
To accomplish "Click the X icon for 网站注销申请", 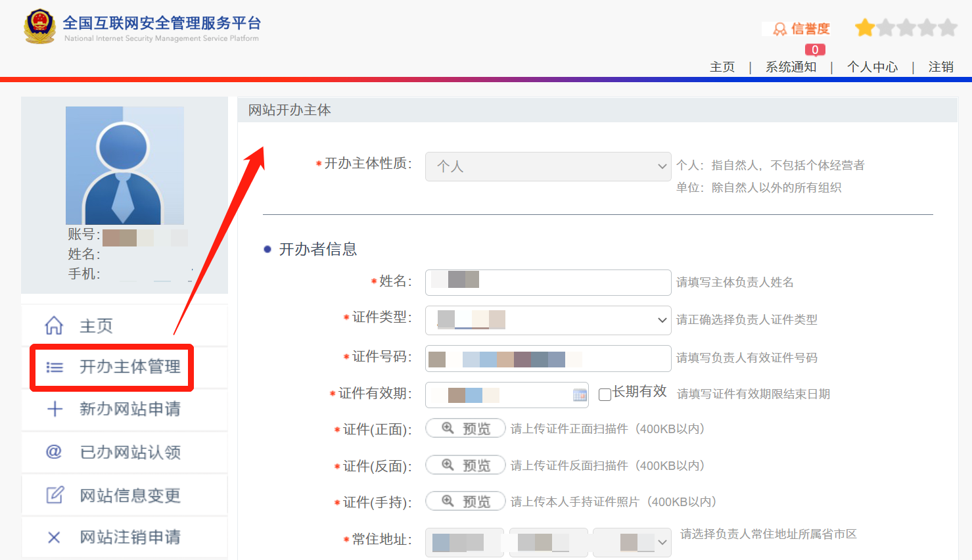I will click(54, 538).
